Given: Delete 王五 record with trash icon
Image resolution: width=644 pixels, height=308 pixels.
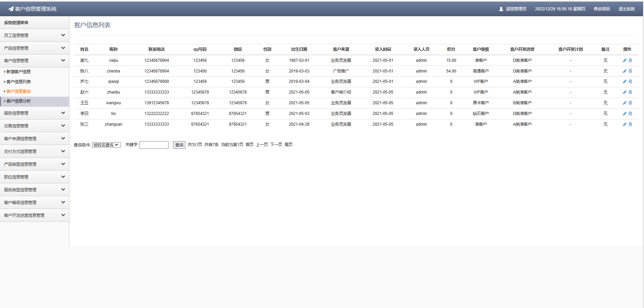Looking at the screenshot, I should coord(630,103).
